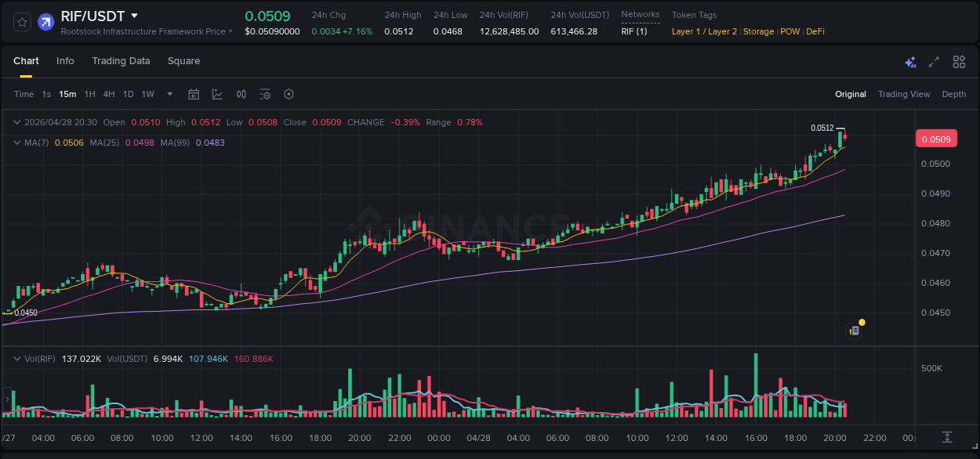
Task: Open the news notes icon with yellow dot
Action: click(x=855, y=330)
